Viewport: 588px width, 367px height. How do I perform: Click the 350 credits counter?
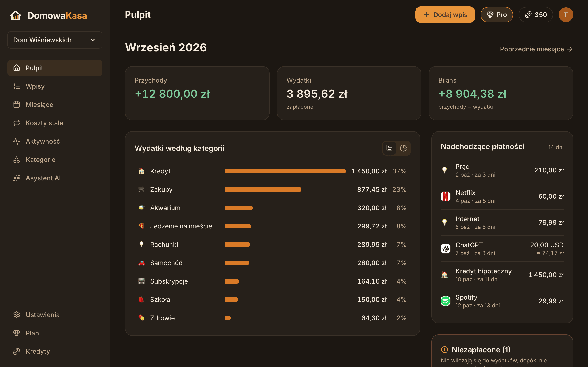coord(536,14)
